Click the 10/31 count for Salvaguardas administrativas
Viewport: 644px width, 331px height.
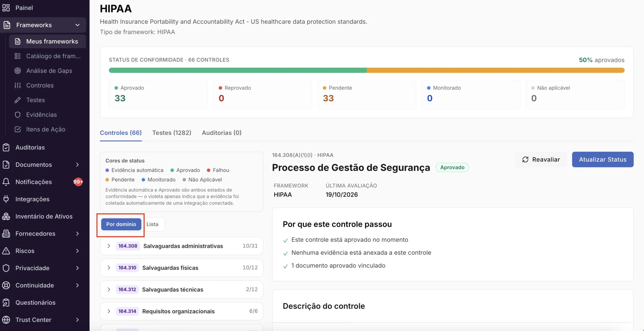250,246
